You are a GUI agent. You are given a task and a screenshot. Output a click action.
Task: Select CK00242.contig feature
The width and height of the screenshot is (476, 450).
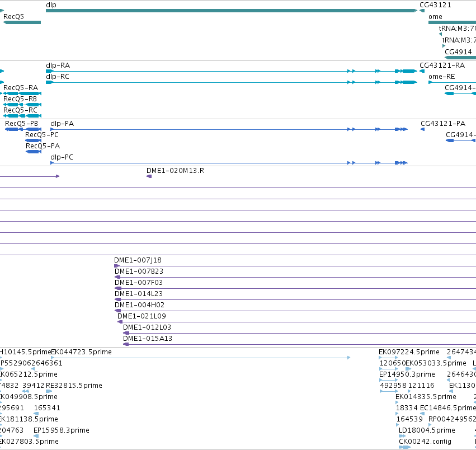(404, 447)
